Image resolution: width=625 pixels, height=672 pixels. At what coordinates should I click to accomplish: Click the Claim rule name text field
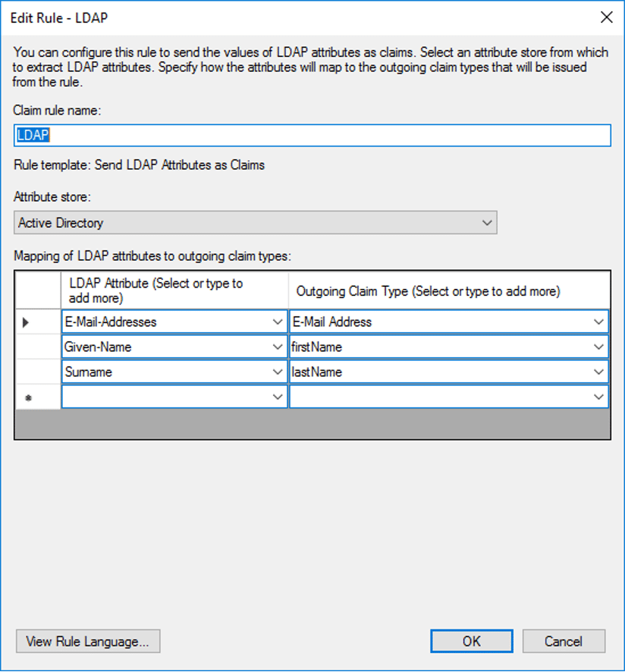[312, 135]
